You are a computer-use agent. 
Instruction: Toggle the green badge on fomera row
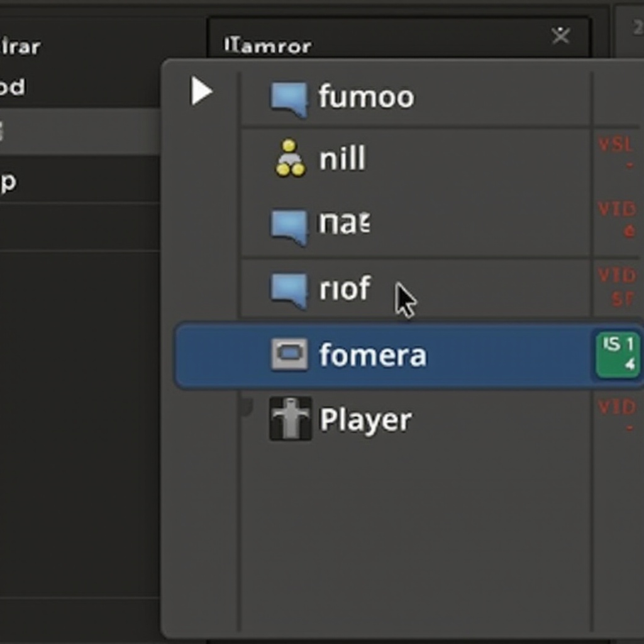click(618, 355)
